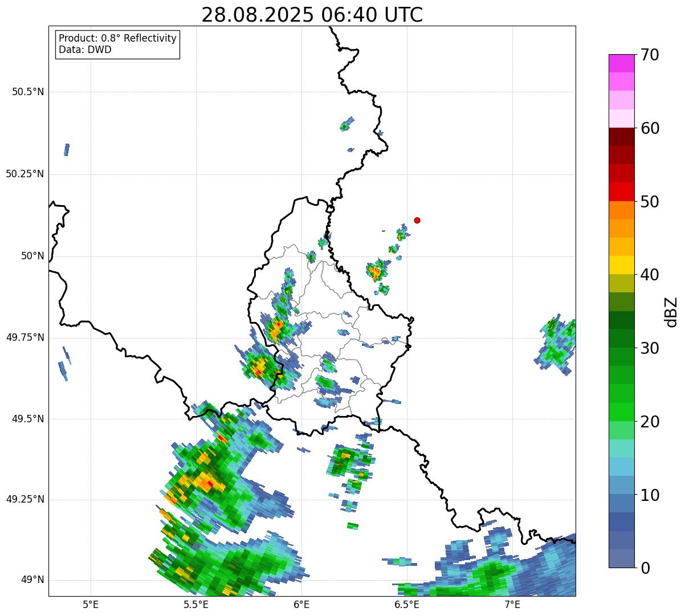Click the colorbar 30 tick label
Image resolution: width=685 pixels, height=616 pixels.
point(650,348)
